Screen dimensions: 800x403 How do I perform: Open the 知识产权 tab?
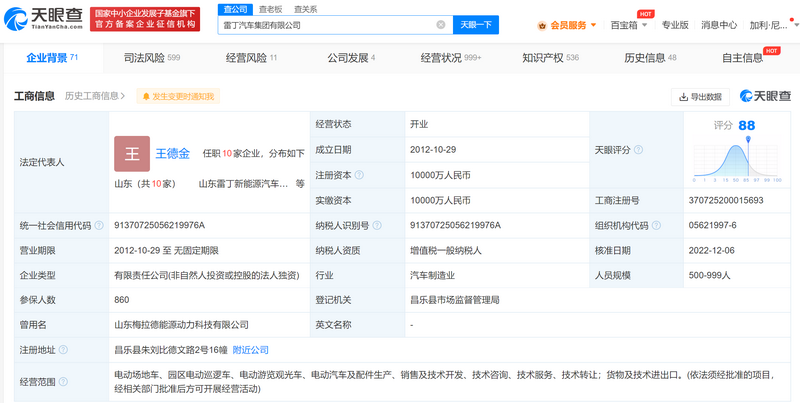551,58
